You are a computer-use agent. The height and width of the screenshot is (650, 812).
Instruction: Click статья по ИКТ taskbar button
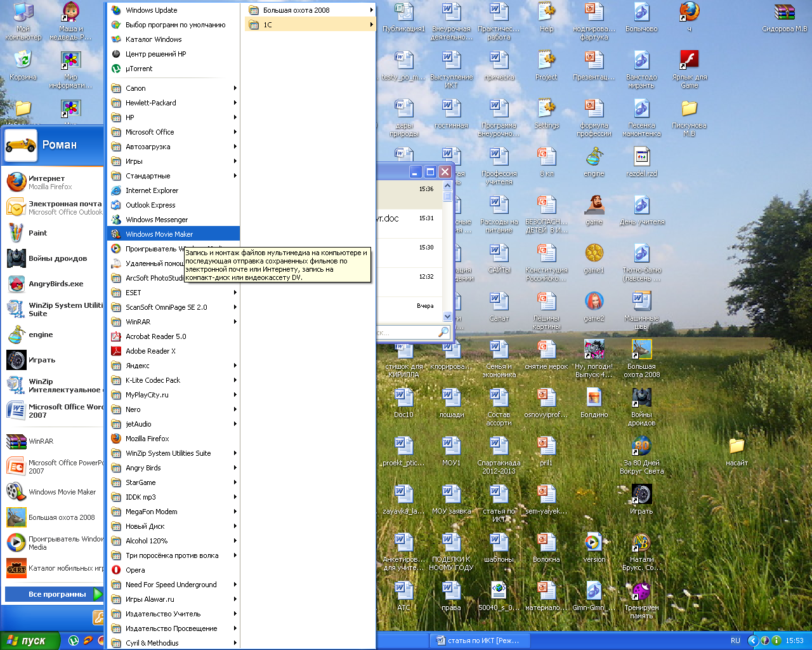[479, 640]
